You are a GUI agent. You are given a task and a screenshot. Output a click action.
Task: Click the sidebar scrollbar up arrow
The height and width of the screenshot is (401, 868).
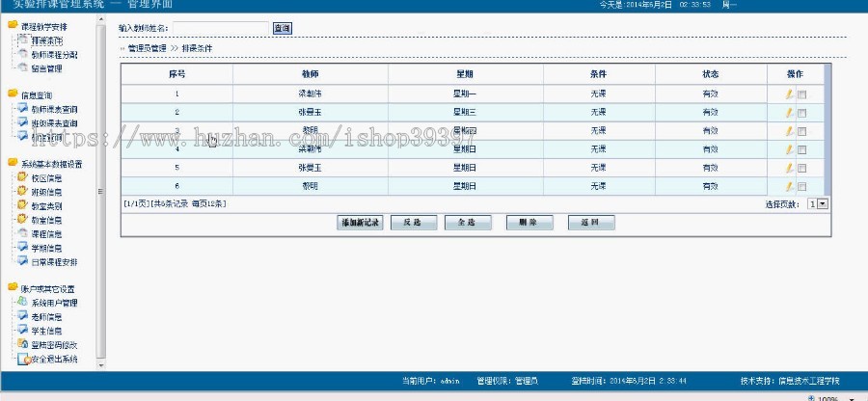tap(100, 19)
